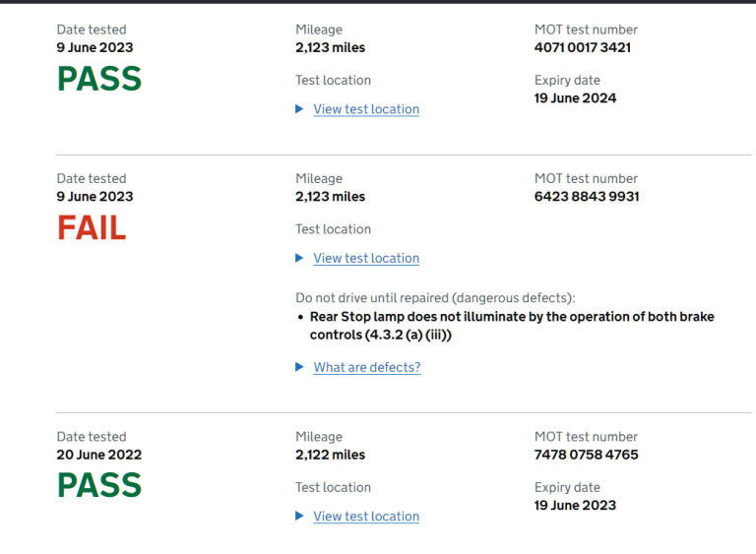This screenshot has width=756, height=554.
Task: Click the 2,122 miles mileage value
Action: click(330, 455)
